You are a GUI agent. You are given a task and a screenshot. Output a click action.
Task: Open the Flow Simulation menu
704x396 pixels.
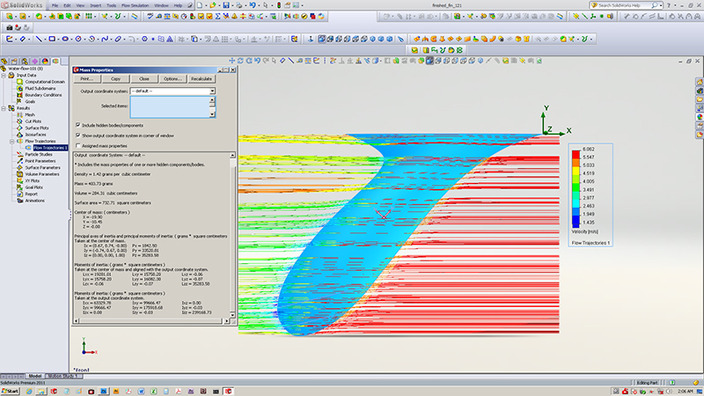(x=135, y=5)
